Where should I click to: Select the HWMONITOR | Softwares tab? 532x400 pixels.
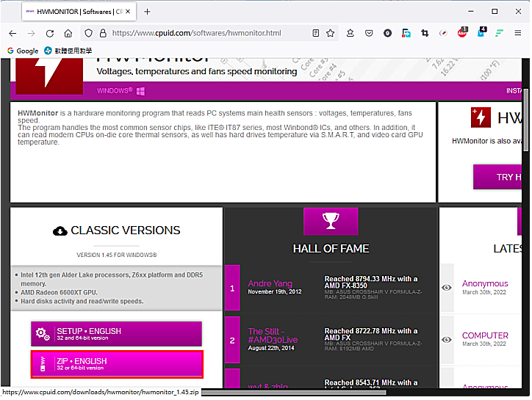[79, 12]
